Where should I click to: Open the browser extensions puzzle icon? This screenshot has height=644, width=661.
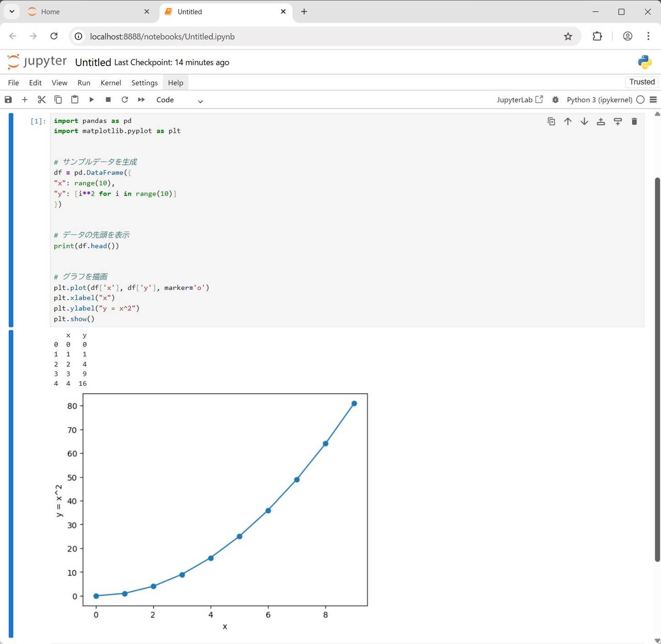click(x=597, y=36)
